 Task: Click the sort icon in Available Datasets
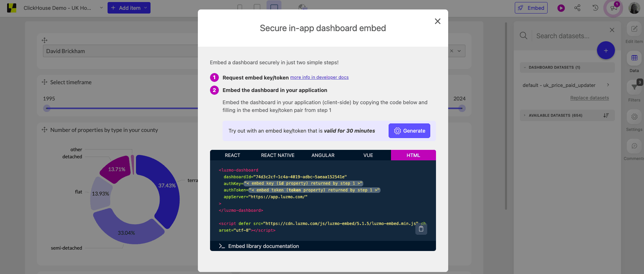(606, 115)
